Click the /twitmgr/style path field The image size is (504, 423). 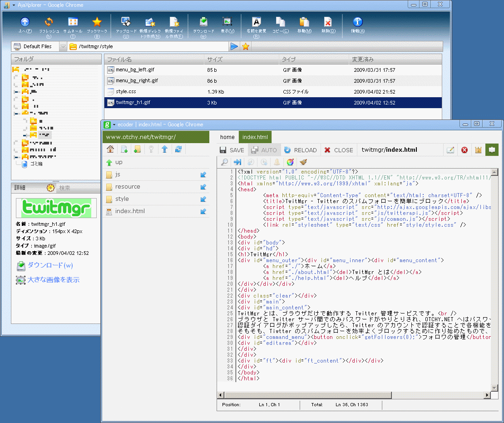point(148,46)
